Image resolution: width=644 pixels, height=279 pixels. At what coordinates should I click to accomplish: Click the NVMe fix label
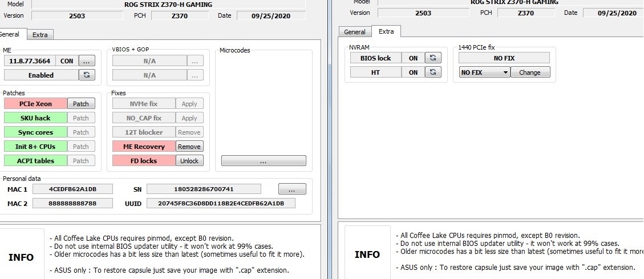coord(144,103)
